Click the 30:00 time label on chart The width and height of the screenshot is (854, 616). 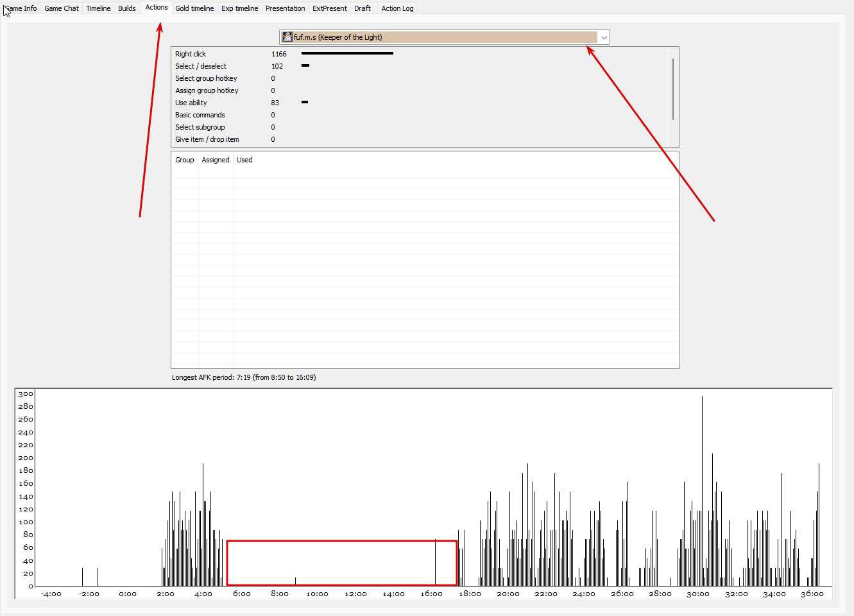698,594
